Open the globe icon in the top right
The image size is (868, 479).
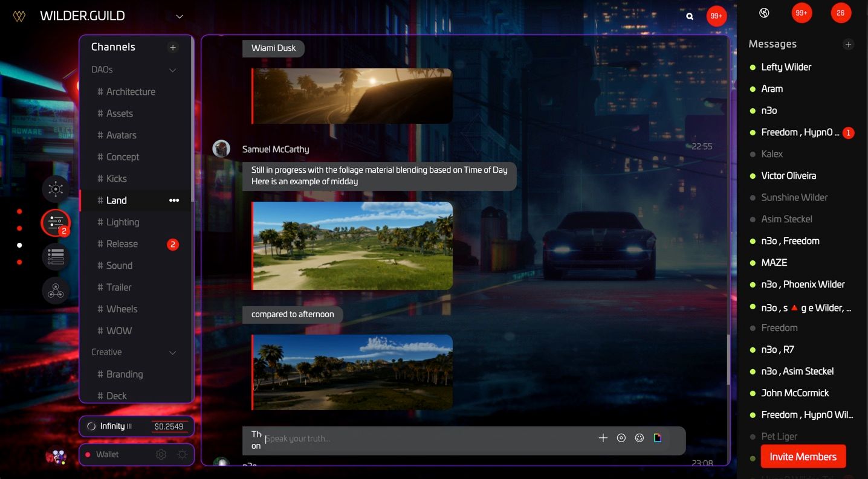pyautogui.click(x=764, y=13)
